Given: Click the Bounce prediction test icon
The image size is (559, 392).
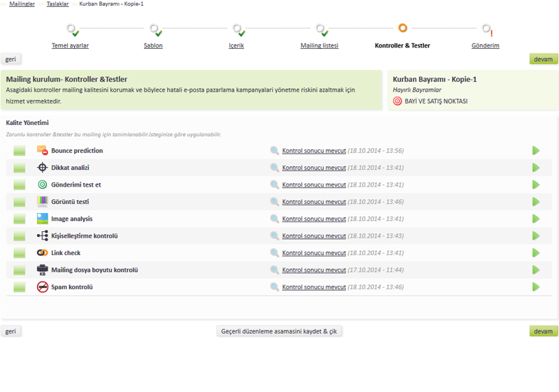Looking at the screenshot, I should tap(42, 151).
